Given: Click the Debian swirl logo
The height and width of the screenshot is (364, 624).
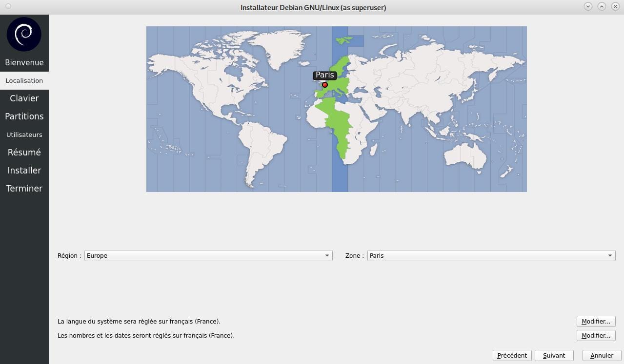Looking at the screenshot, I should click(24, 34).
